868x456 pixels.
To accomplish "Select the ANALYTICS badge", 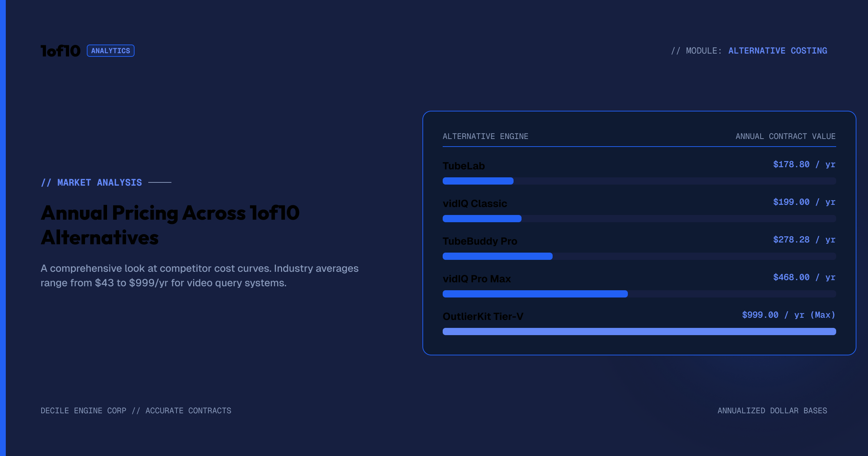I will [111, 51].
